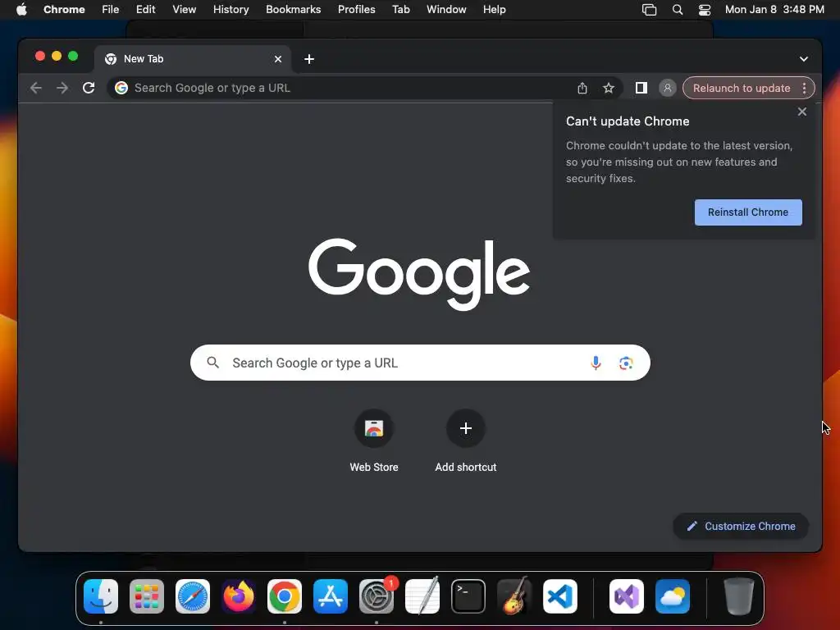
Task: Open the Profiles menu
Action: click(356, 10)
